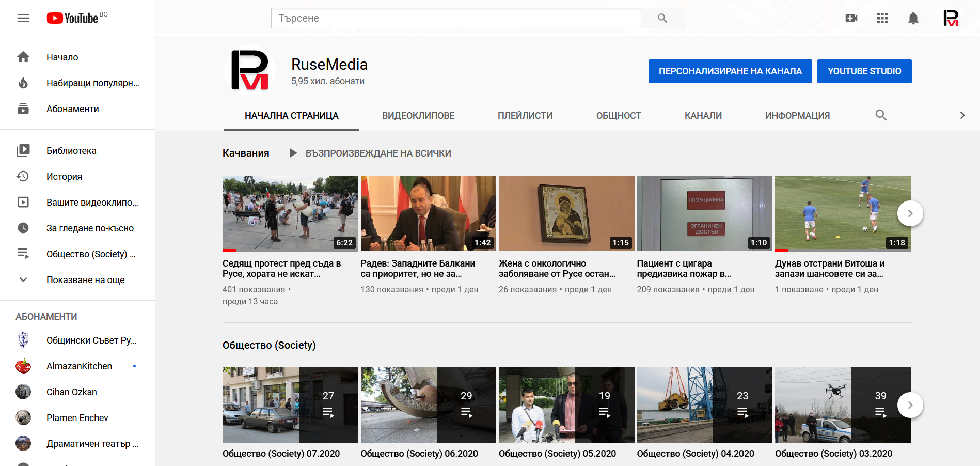Screen dimensions: 980x466
Task: Open Общество (Society) 07.2020 playlist thumbnail
Action: click(290, 405)
